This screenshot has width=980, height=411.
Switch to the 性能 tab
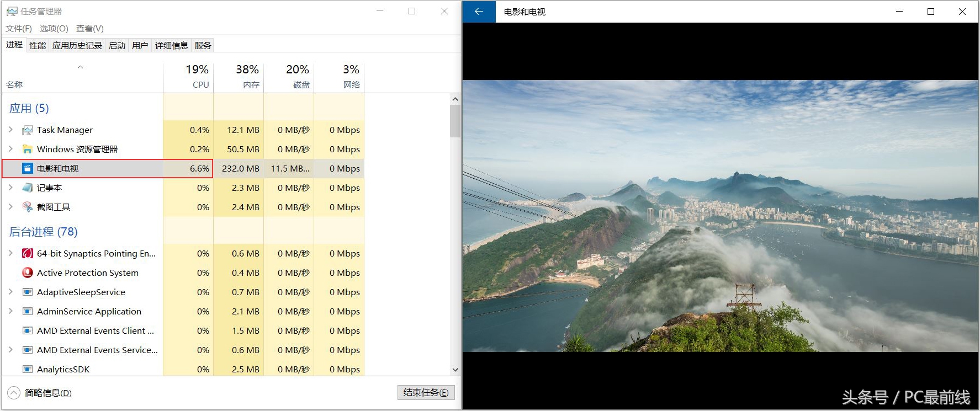(x=38, y=46)
